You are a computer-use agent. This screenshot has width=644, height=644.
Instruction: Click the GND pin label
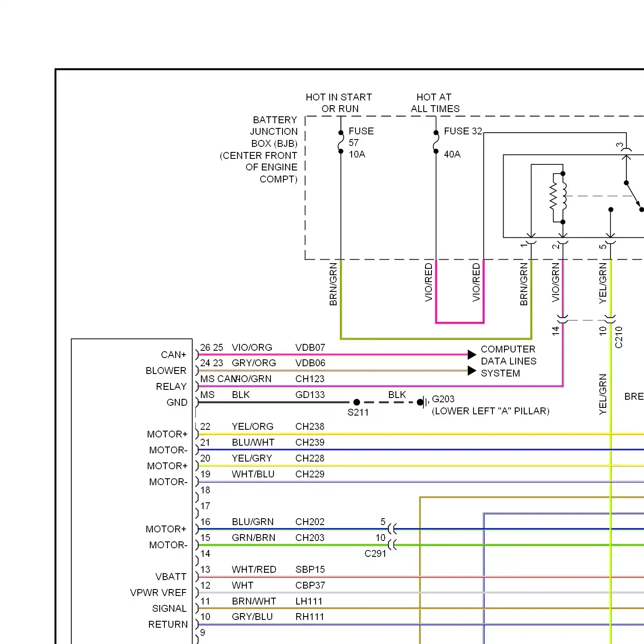[x=177, y=402]
